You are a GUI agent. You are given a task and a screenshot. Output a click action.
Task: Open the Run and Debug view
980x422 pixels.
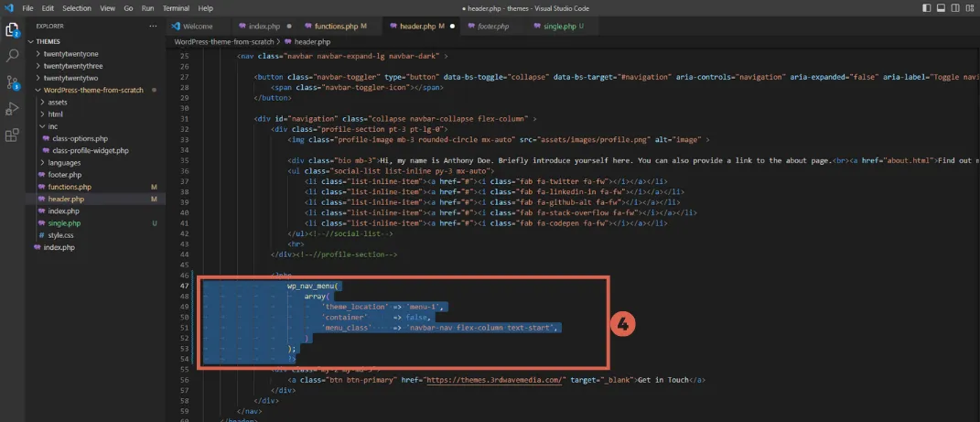coord(12,109)
